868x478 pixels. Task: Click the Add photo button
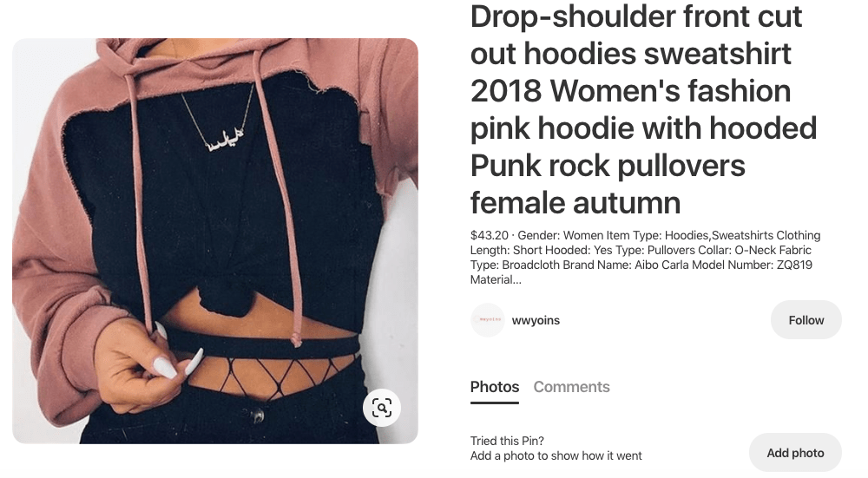[795, 453]
